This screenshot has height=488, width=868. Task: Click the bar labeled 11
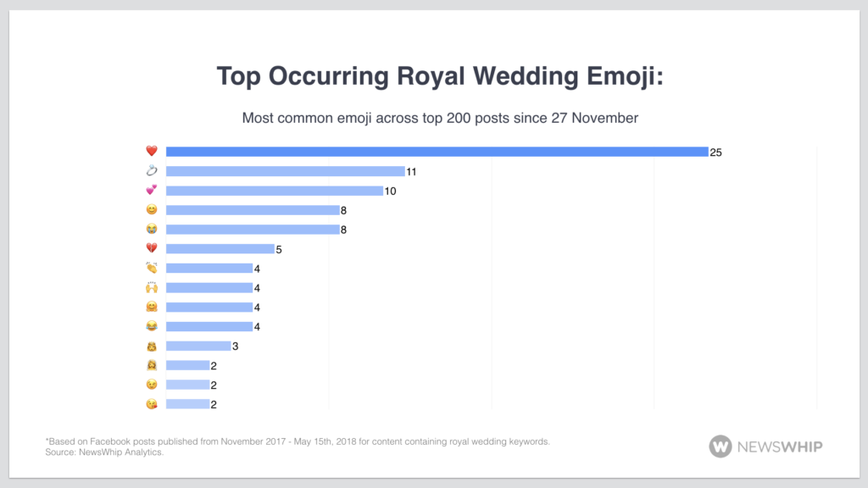[x=285, y=171]
